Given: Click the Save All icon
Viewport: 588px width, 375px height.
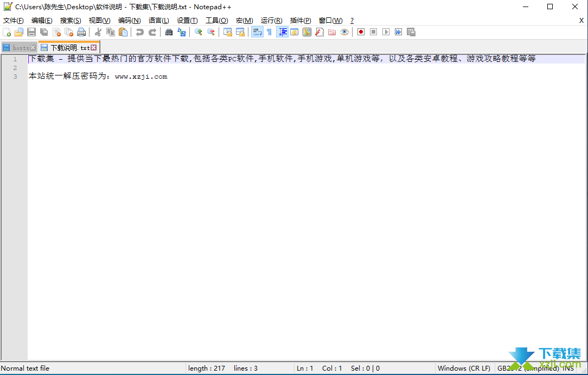Looking at the screenshot, I should [44, 32].
